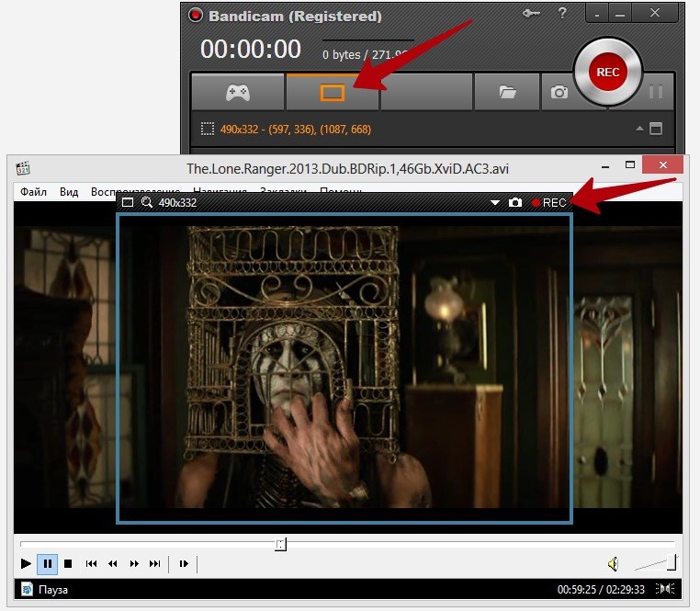This screenshot has width=700, height=611.
Task: Click Bandicam pause recording icon
Action: click(655, 92)
